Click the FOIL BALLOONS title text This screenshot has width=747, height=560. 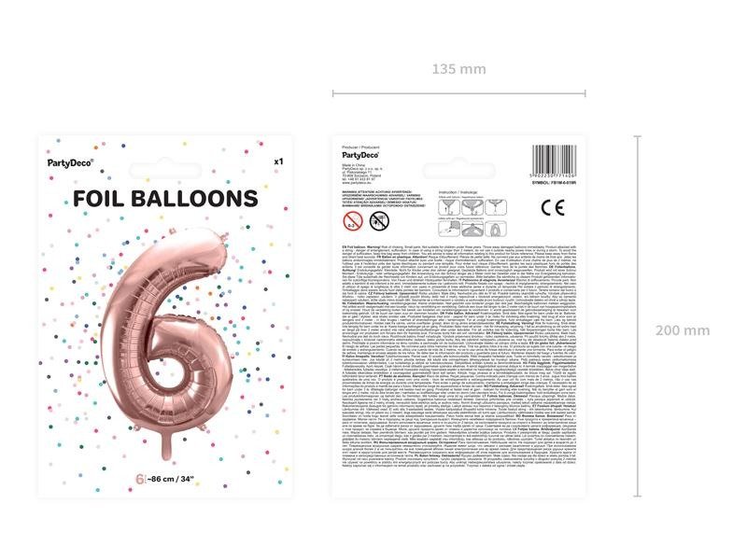[x=165, y=199]
